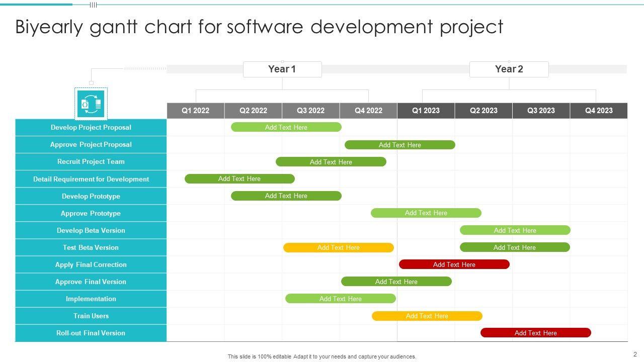
Task: Click the Detail Requirement for Development bar
Action: tap(239, 178)
